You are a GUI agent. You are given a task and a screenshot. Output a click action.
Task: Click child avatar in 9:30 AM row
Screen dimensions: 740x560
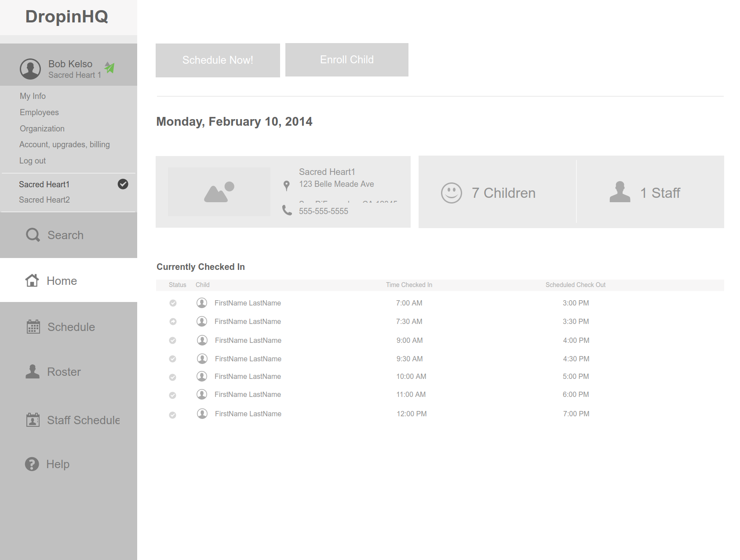tap(202, 359)
